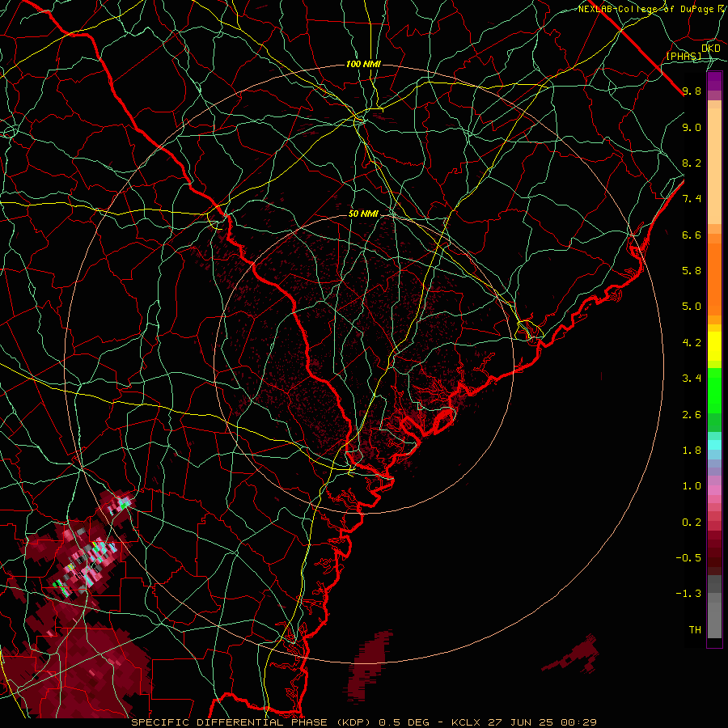Click the 9.8 value on the color scale
This screenshot has width=728, height=728.
pyautogui.click(x=692, y=91)
